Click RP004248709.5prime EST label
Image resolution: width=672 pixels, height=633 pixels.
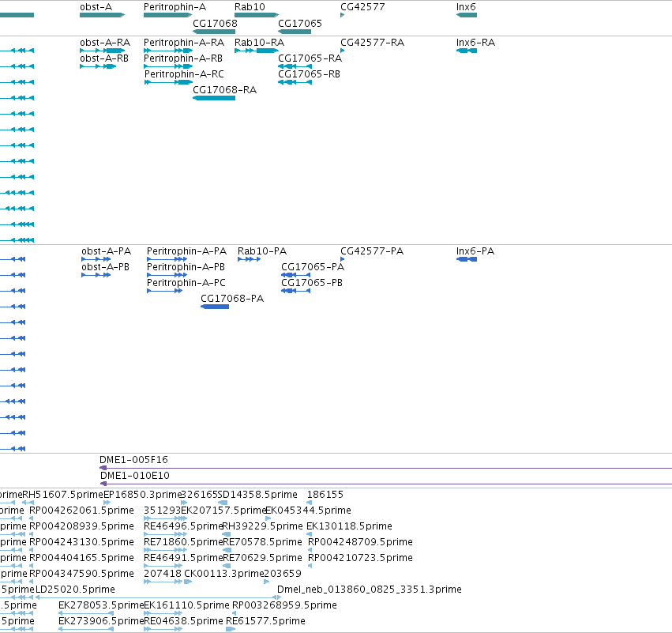coord(360,542)
